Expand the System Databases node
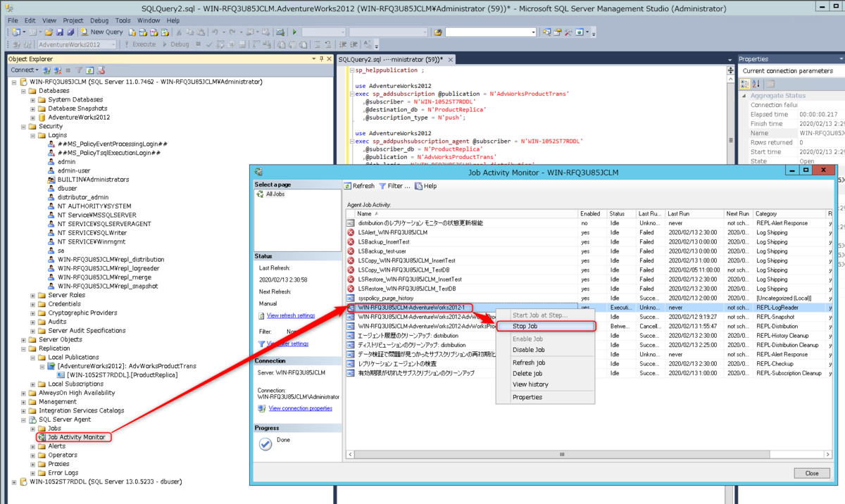Screen dimensions: 845x504 [32, 100]
